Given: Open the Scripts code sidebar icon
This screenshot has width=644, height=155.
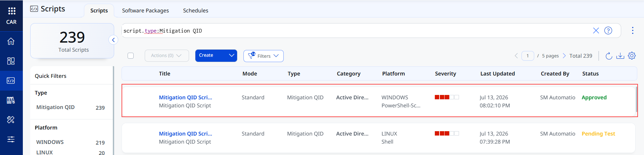Looking at the screenshot, I should click(x=11, y=81).
